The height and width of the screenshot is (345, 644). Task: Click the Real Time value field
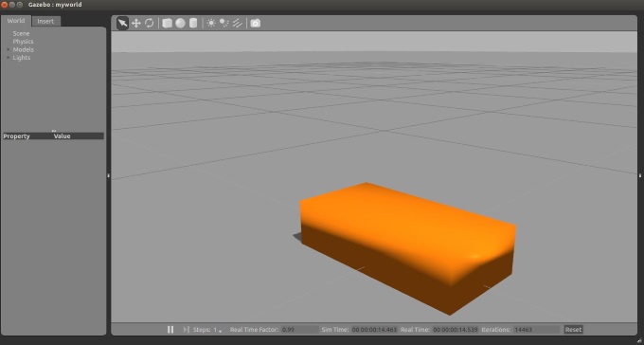pos(456,330)
